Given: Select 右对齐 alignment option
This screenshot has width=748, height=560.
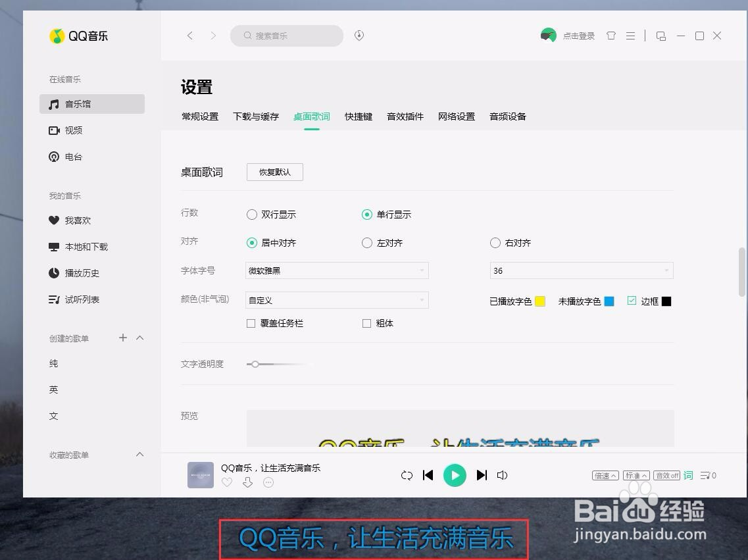Looking at the screenshot, I should (x=495, y=242).
